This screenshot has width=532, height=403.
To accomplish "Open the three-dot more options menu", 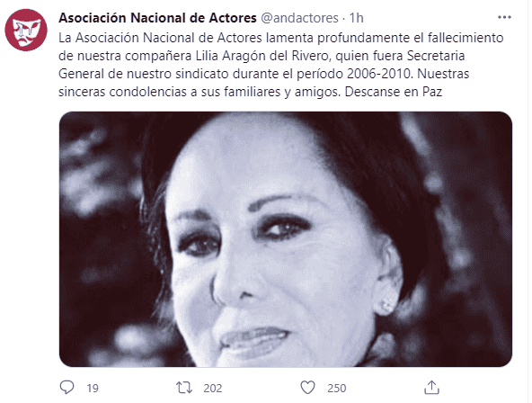I will click(x=504, y=17).
